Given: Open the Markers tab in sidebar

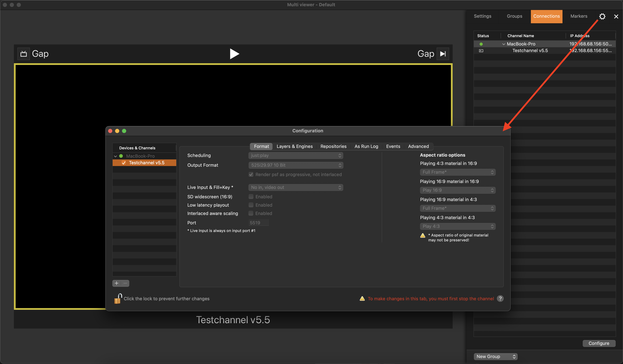Looking at the screenshot, I should 579,16.
